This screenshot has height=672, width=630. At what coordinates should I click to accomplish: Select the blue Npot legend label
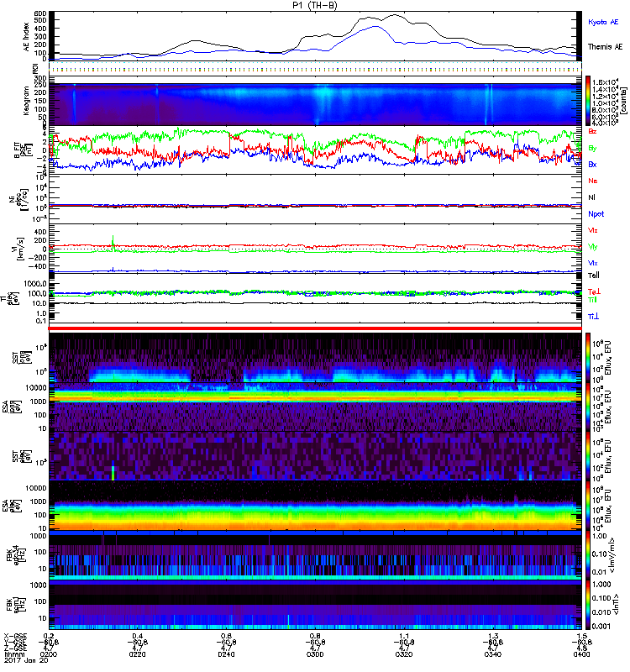pyautogui.click(x=596, y=214)
